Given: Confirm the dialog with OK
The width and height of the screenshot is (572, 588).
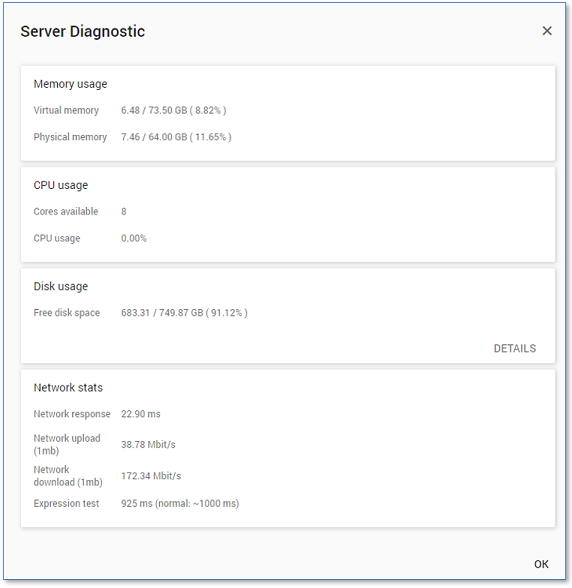Looking at the screenshot, I should pyautogui.click(x=541, y=564).
